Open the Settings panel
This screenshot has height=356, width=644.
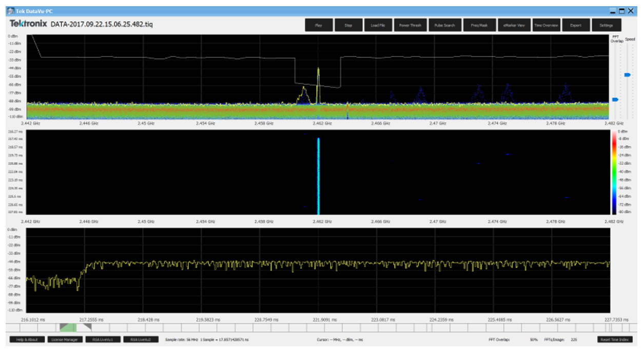pyautogui.click(x=606, y=24)
